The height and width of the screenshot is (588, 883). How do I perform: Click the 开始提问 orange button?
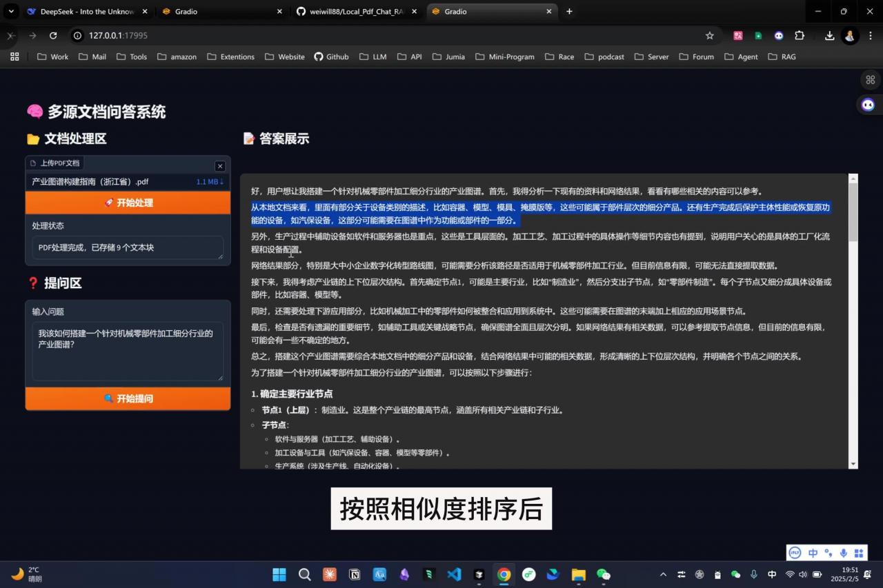pyautogui.click(x=128, y=398)
